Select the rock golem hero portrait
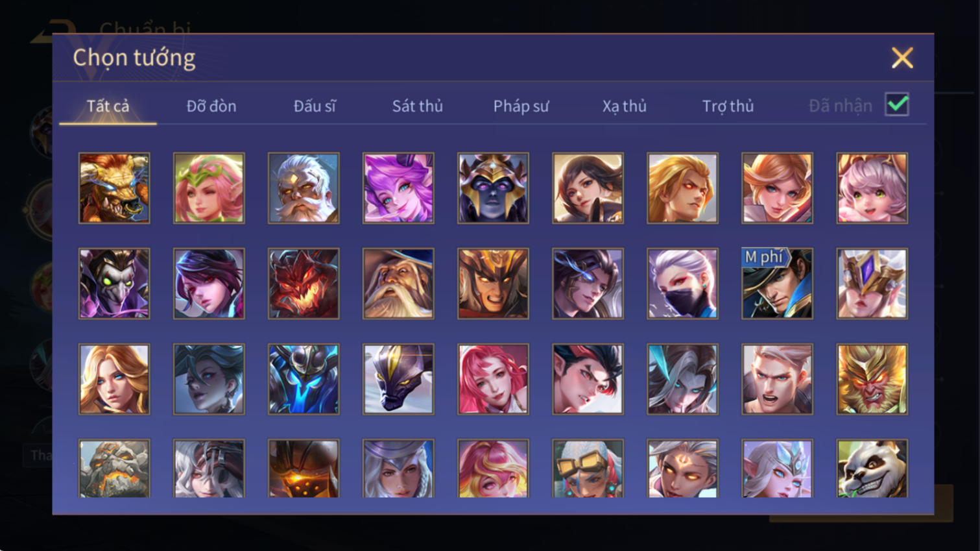Viewport: 980px width, 551px height. point(114,469)
